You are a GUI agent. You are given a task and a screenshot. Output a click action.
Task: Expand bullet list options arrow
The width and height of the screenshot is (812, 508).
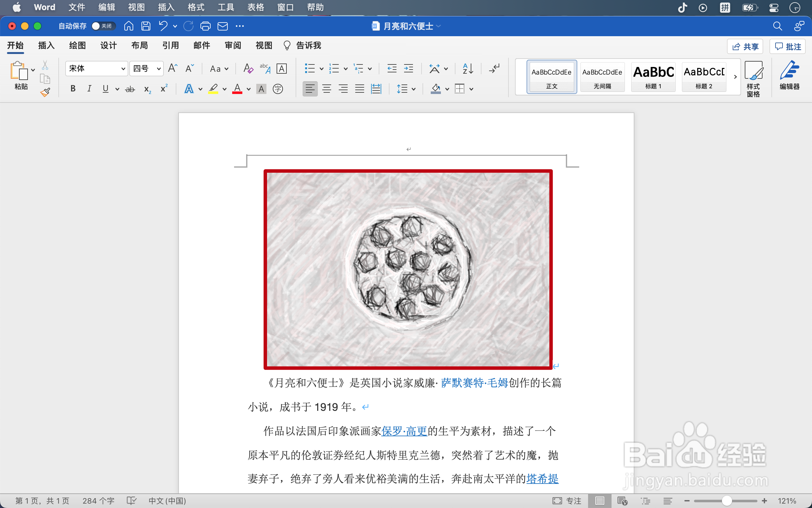321,69
